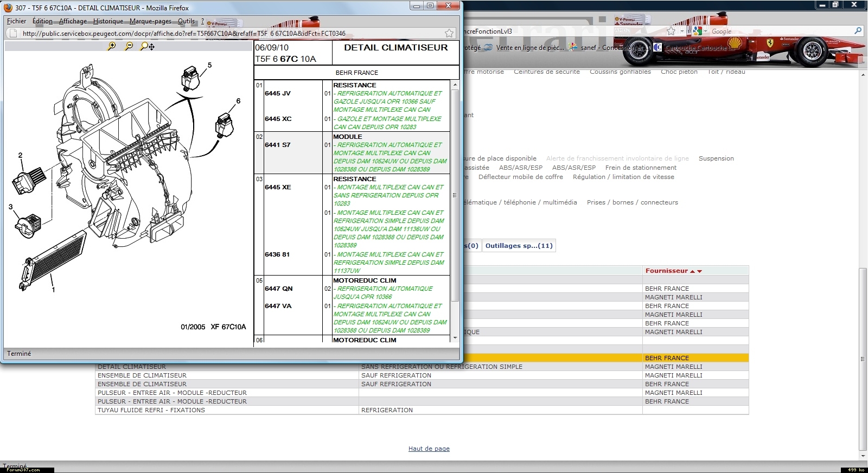Click the sanef bookmark favicon
The image size is (868, 473).
point(573,47)
